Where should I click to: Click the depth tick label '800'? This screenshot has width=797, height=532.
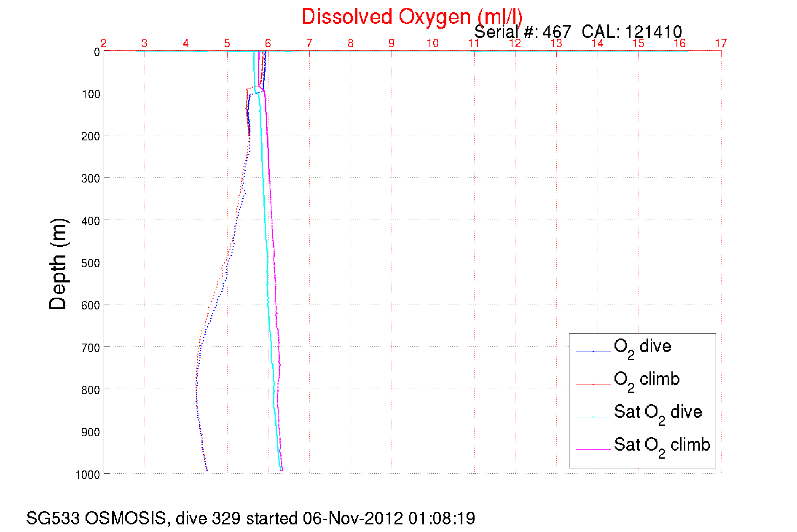91,390
